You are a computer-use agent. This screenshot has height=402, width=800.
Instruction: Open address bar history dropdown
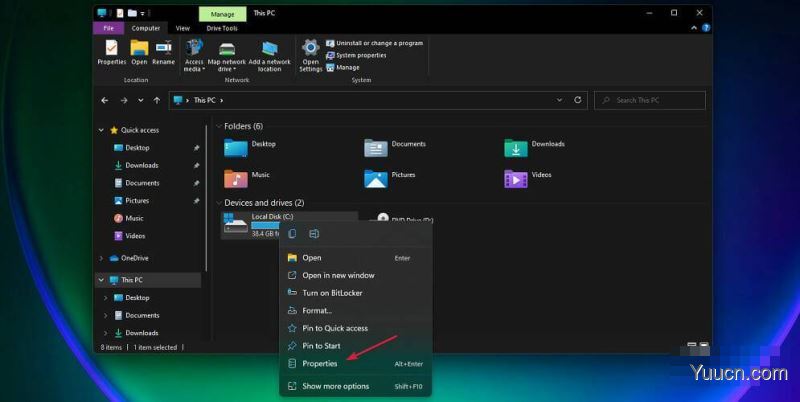click(x=560, y=100)
